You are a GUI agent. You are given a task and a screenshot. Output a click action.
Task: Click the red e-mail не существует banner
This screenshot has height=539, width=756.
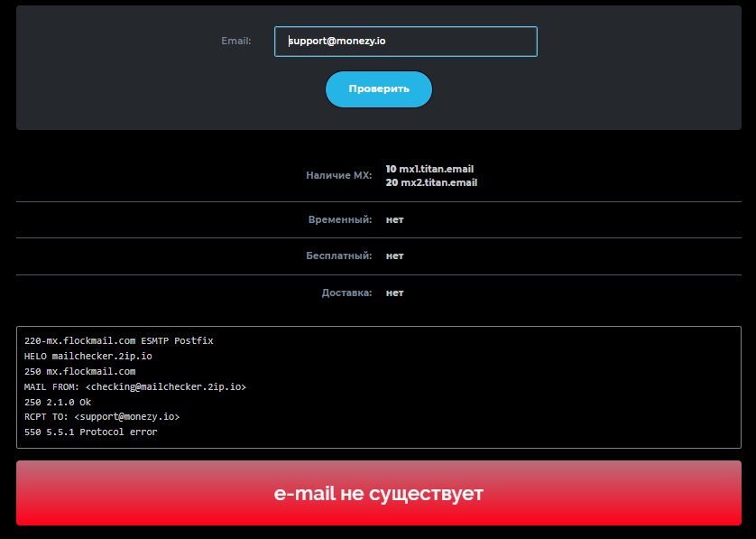pyautogui.click(x=378, y=493)
